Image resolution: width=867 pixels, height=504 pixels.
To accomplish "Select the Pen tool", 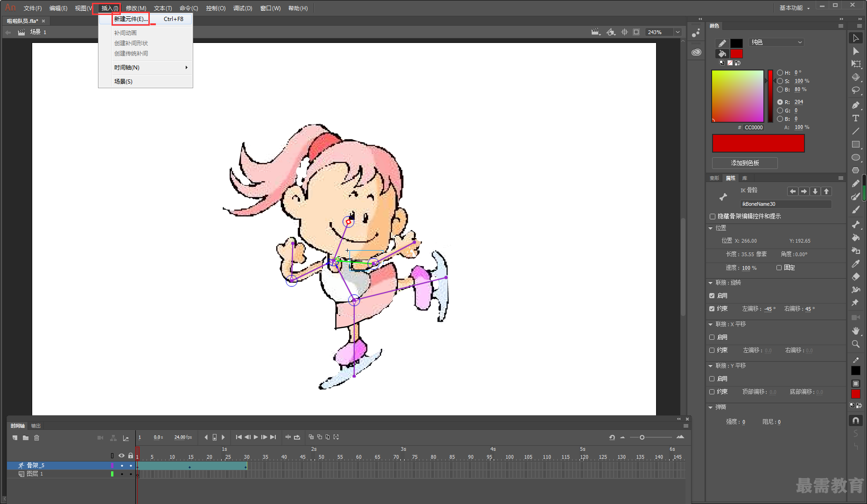I will click(855, 105).
